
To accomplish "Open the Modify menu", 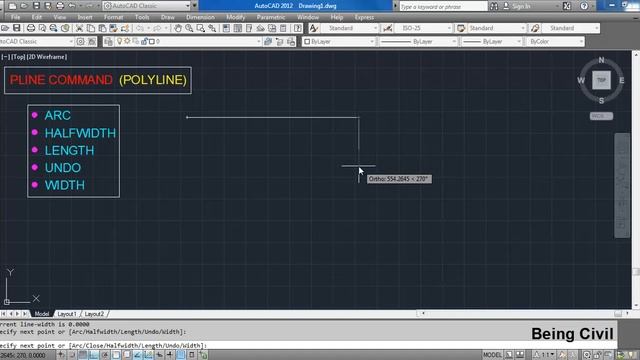I will [x=236, y=18].
